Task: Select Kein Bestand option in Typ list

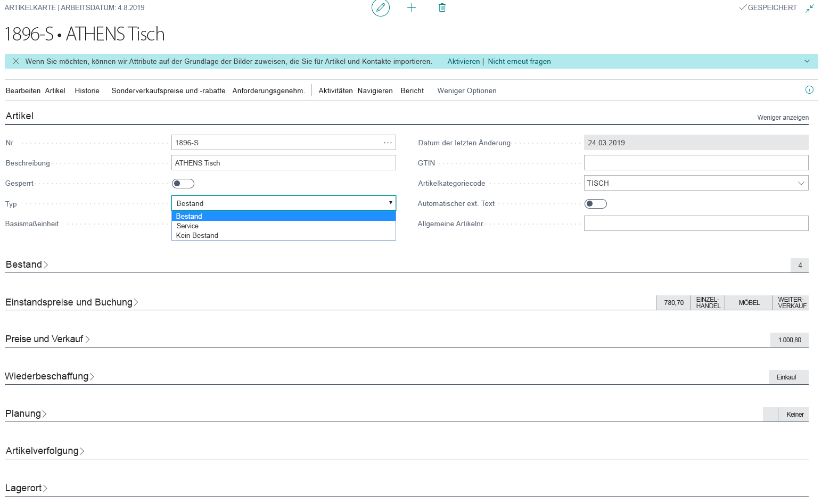Action: tap(284, 235)
